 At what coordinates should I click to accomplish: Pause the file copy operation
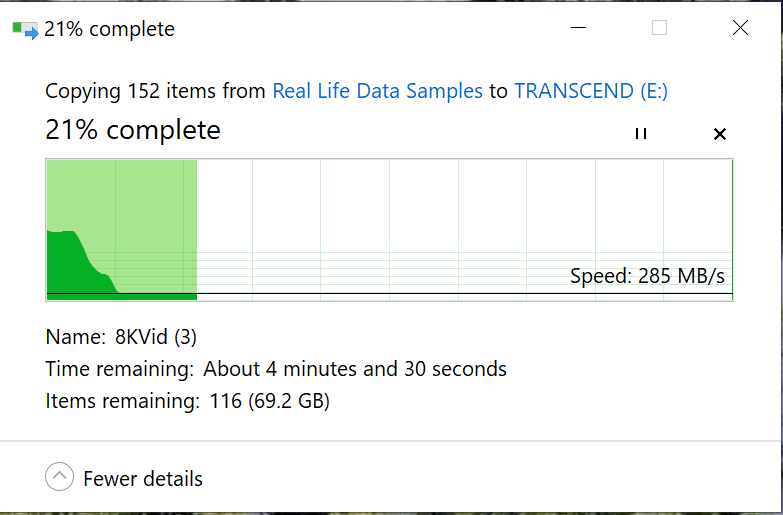pyautogui.click(x=641, y=134)
